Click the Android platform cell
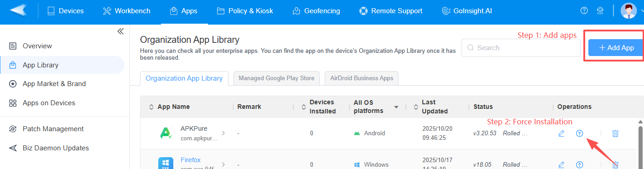The width and height of the screenshot is (644, 169). tap(369, 133)
